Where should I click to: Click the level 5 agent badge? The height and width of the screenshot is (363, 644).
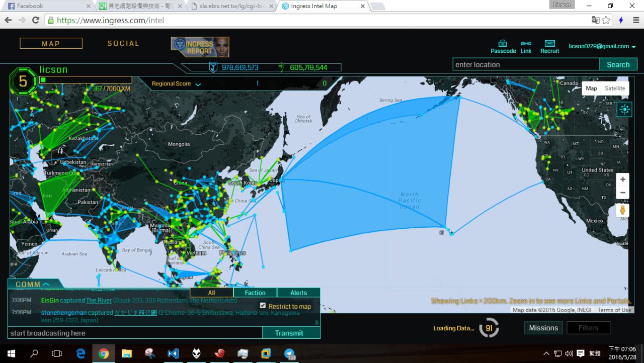point(23,81)
